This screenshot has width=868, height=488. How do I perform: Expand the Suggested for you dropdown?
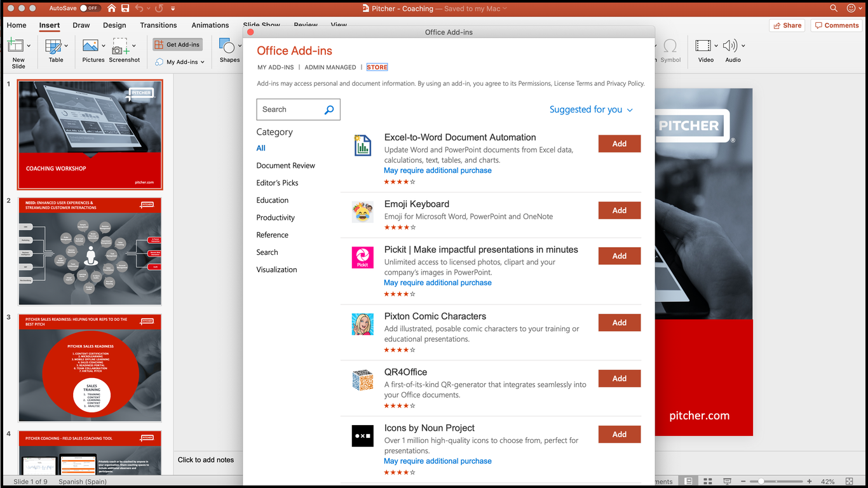point(591,110)
